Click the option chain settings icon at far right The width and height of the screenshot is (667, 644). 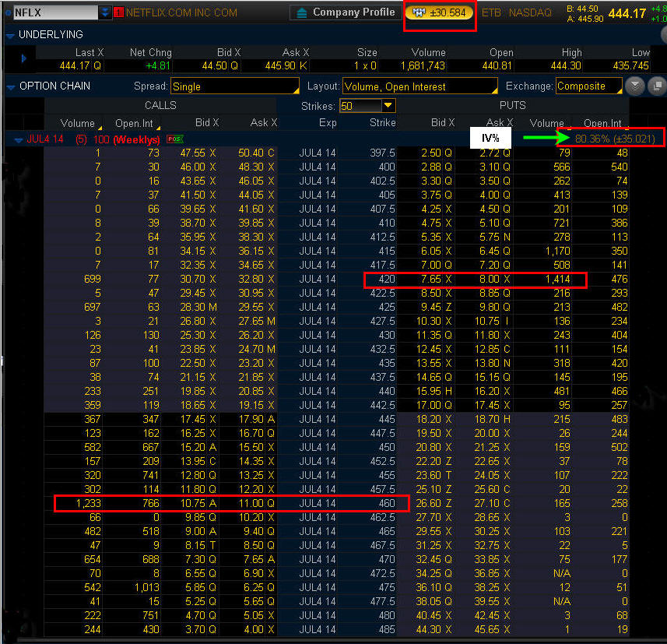pos(656,86)
